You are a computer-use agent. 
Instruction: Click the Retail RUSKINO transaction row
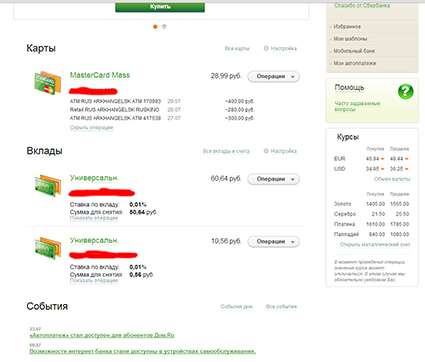(x=162, y=110)
